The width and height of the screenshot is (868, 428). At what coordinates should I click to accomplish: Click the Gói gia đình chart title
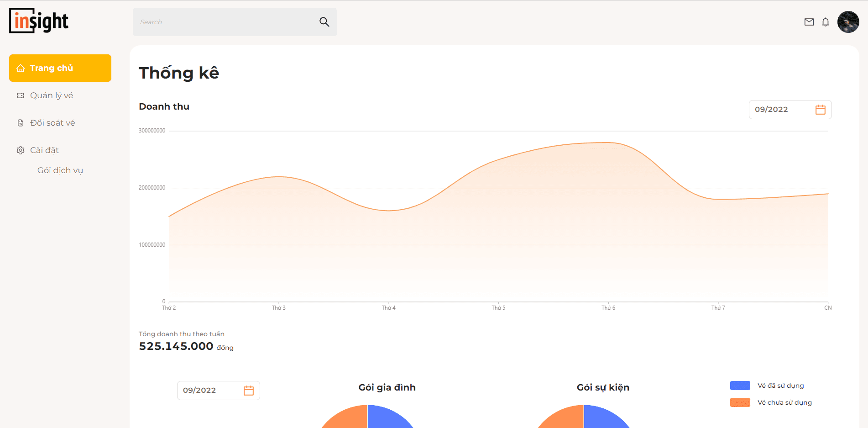coord(387,387)
